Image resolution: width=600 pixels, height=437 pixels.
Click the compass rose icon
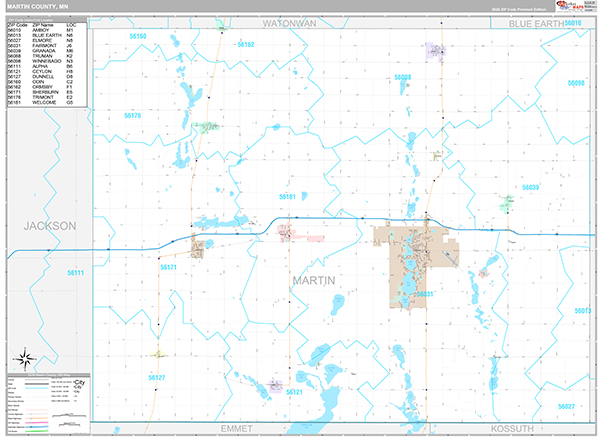(x=23, y=357)
